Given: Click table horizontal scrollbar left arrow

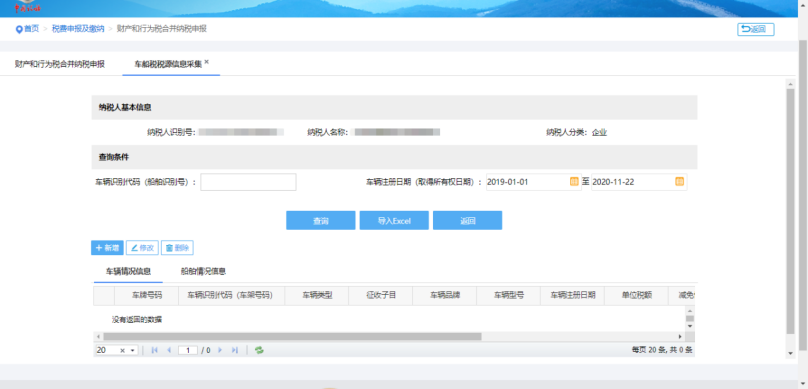Looking at the screenshot, I should 98,336.
